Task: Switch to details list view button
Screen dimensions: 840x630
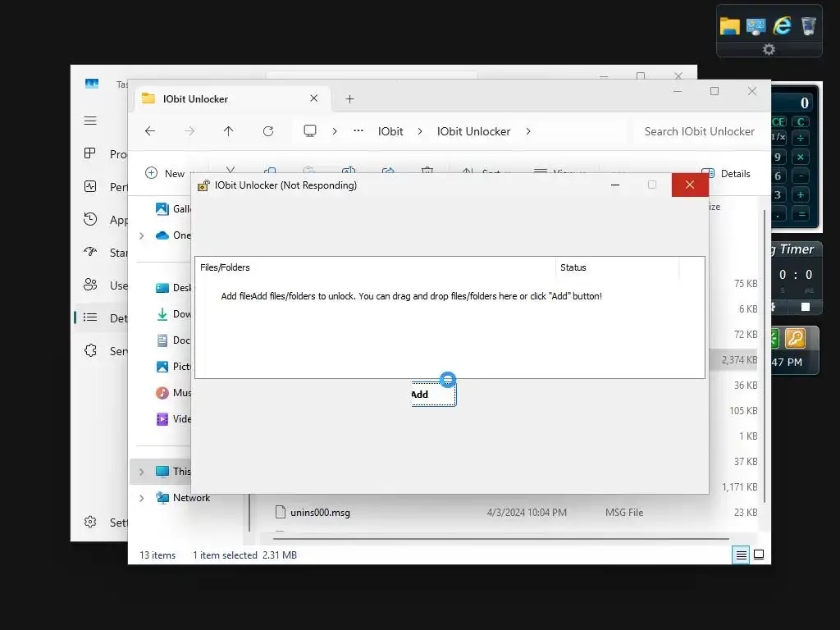Action: [741, 555]
